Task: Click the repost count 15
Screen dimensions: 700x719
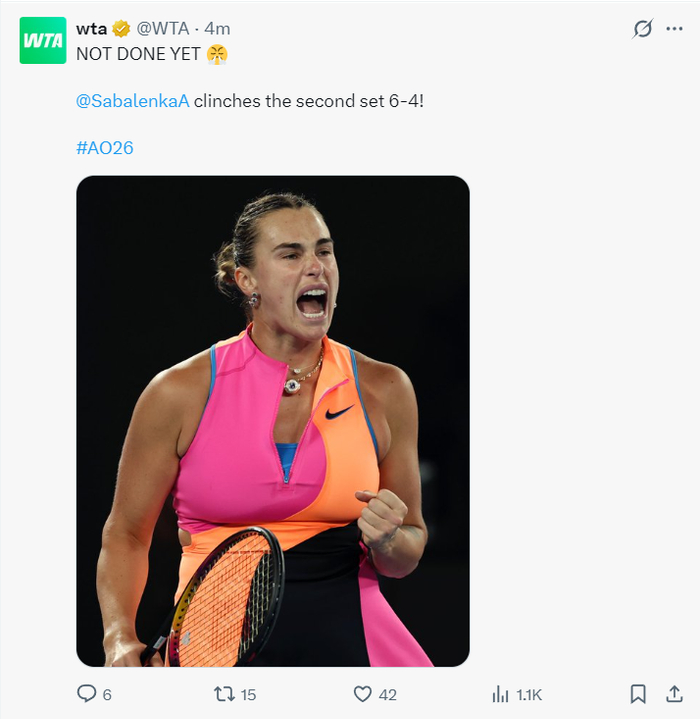Action: [248, 695]
